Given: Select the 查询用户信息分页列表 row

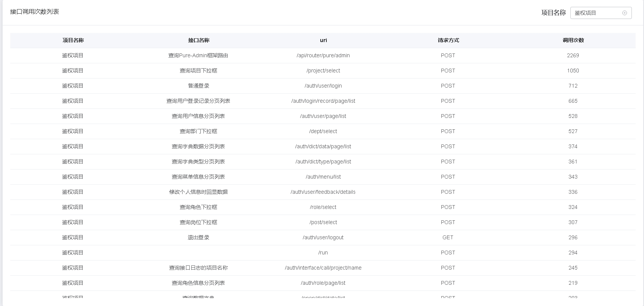Looking at the screenshot, I should coord(198,116).
